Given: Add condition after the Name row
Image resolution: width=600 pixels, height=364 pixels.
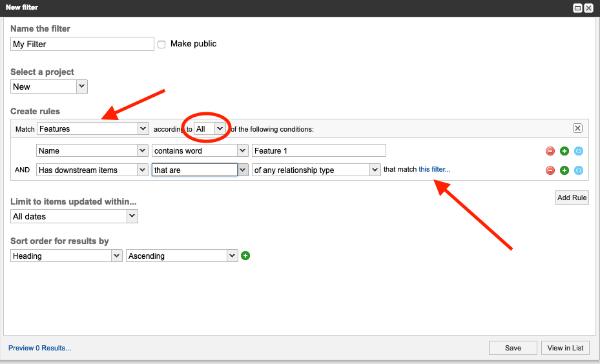Looking at the screenshot, I should coord(564,151).
